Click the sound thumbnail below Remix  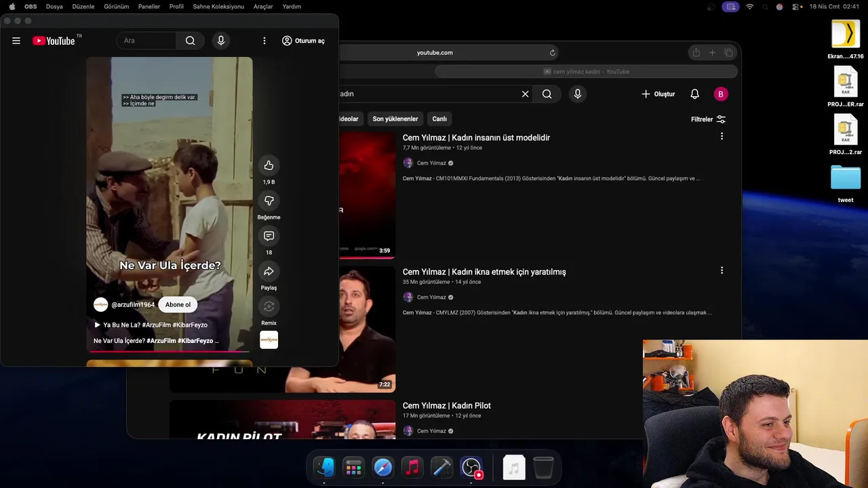click(269, 340)
